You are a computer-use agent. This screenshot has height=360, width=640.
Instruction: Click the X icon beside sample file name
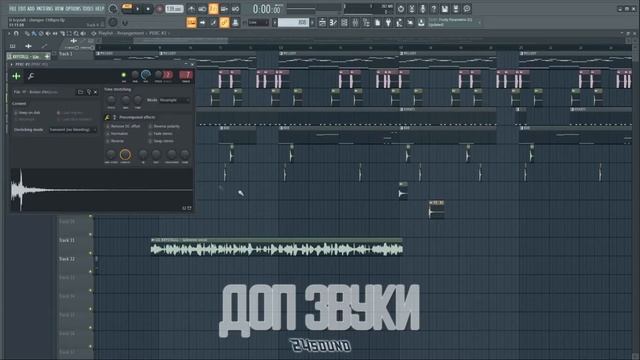tap(96, 92)
